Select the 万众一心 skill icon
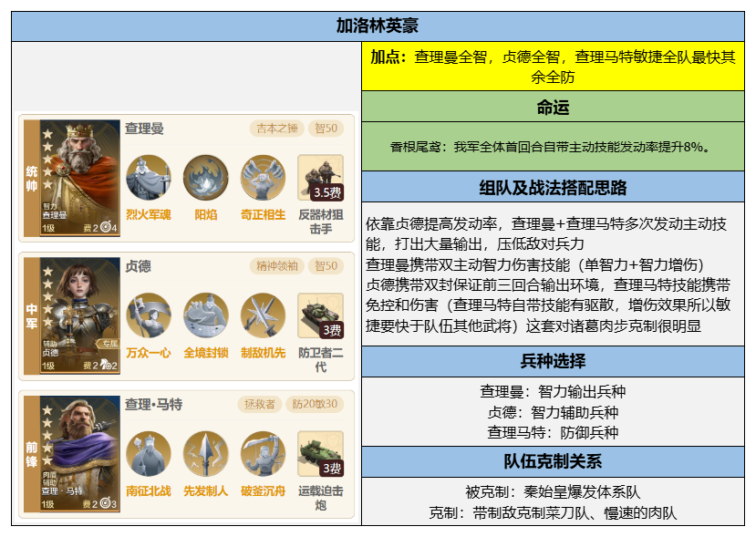756x537 pixels. (149, 315)
